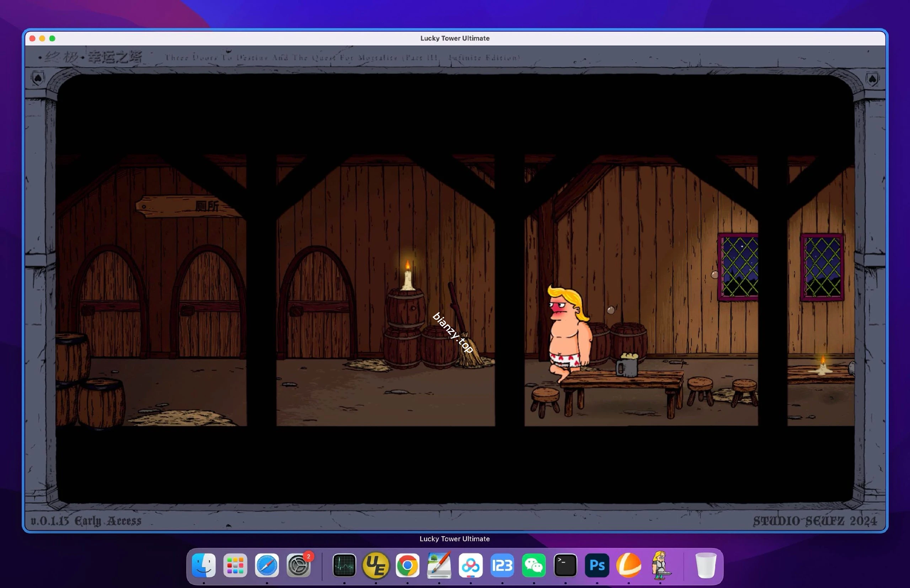Open Activity Monitor in the dock
This screenshot has height=588, width=910.
(344, 565)
